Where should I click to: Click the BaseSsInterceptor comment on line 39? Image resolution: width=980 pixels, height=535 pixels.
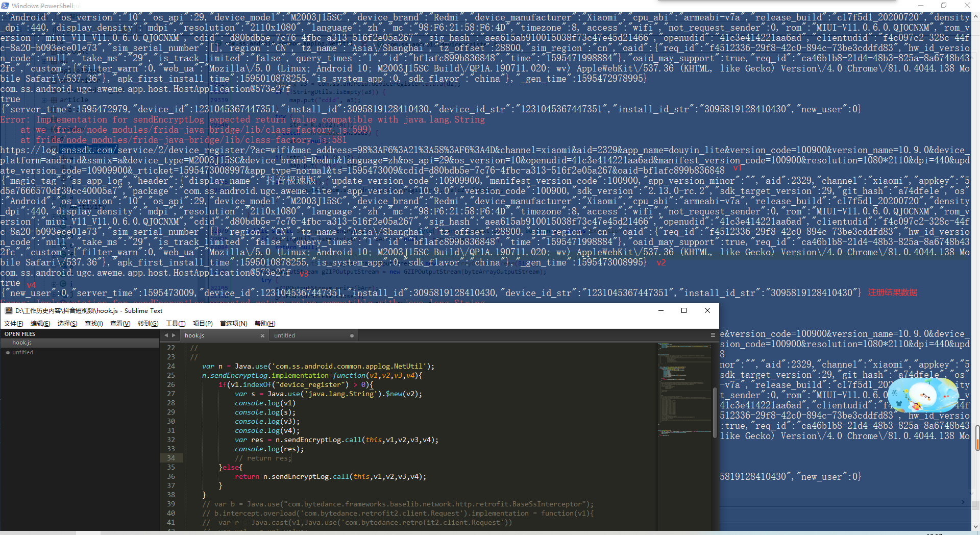click(x=398, y=504)
